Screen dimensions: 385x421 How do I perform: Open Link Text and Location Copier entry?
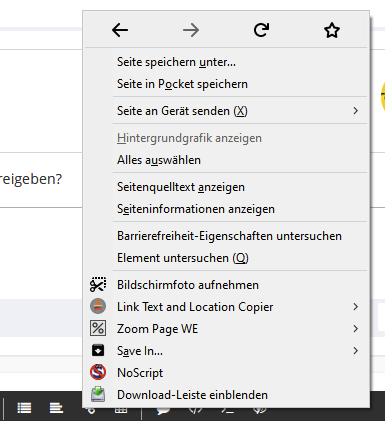(226, 307)
